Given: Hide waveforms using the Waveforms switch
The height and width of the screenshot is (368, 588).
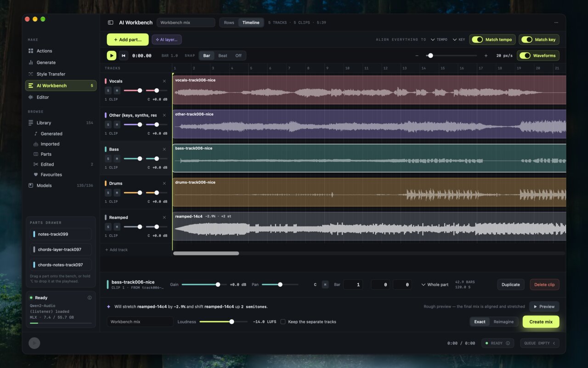Looking at the screenshot, I should [525, 56].
